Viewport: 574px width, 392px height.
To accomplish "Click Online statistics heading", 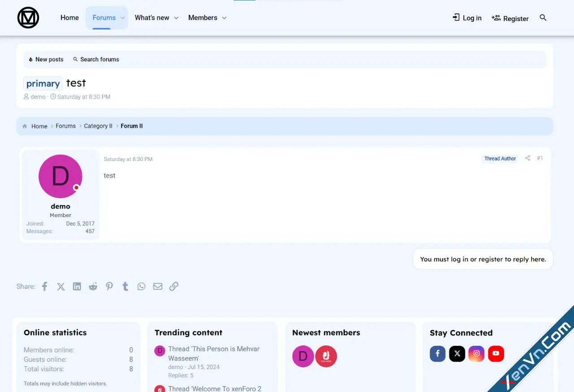I will point(55,332).
